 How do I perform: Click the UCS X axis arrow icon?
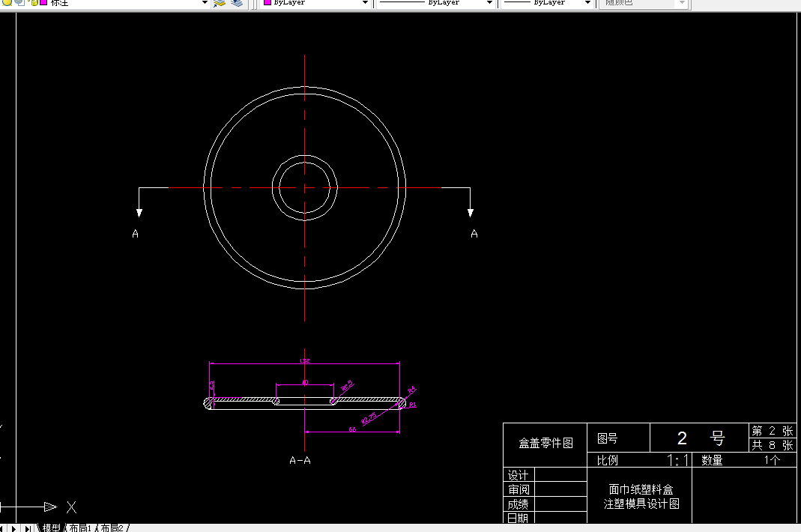[49, 507]
